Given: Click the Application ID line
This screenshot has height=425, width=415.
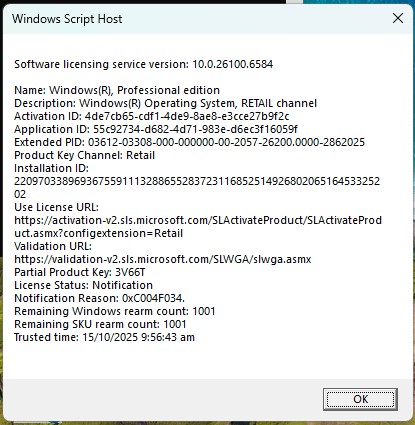Looking at the screenshot, I should coord(156,129).
